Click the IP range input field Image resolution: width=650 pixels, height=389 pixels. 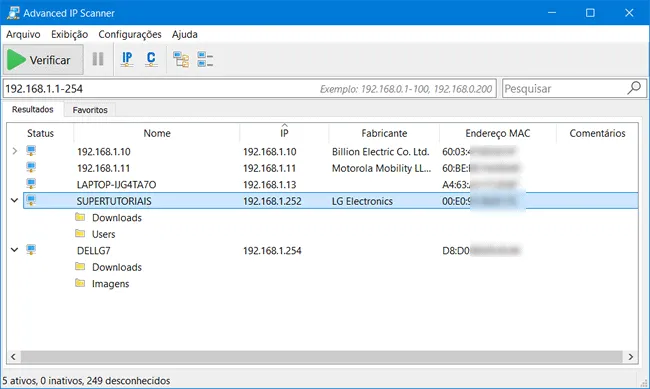pyautogui.click(x=250, y=88)
